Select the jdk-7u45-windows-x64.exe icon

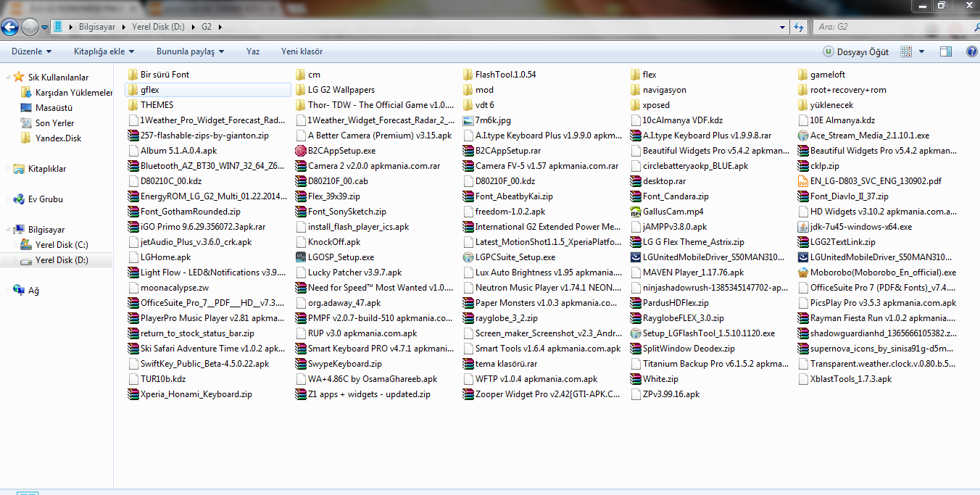(x=803, y=227)
